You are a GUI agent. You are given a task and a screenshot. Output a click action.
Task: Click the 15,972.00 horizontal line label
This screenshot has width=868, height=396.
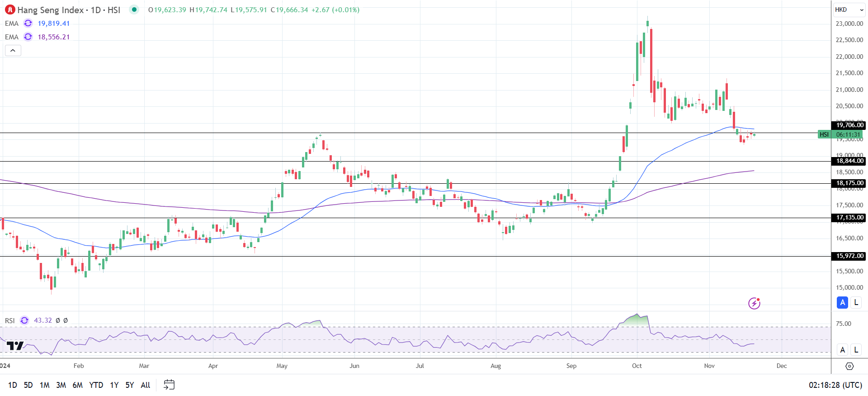(849, 256)
